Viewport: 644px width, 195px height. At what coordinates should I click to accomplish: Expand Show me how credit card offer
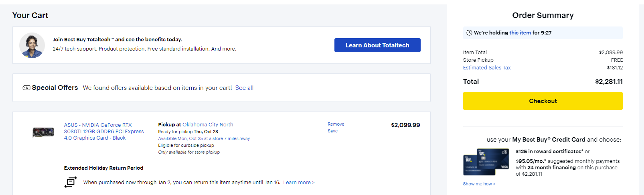point(479,184)
